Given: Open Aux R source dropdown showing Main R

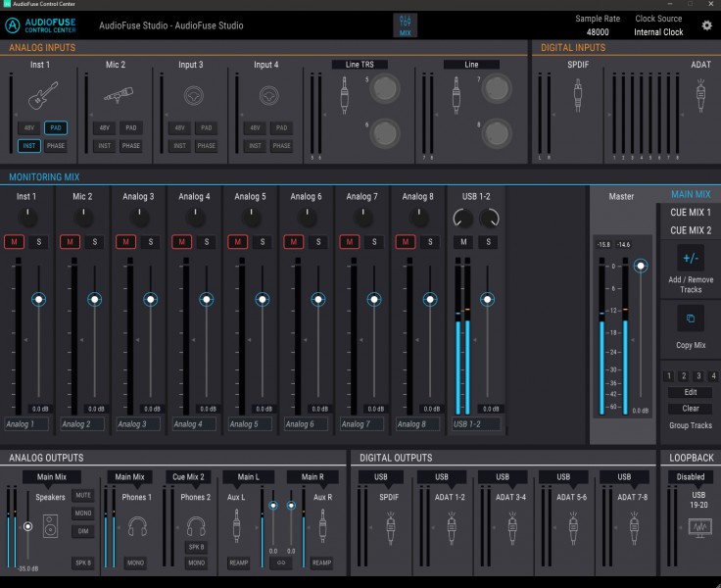Looking at the screenshot, I should [x=312, y=477].
